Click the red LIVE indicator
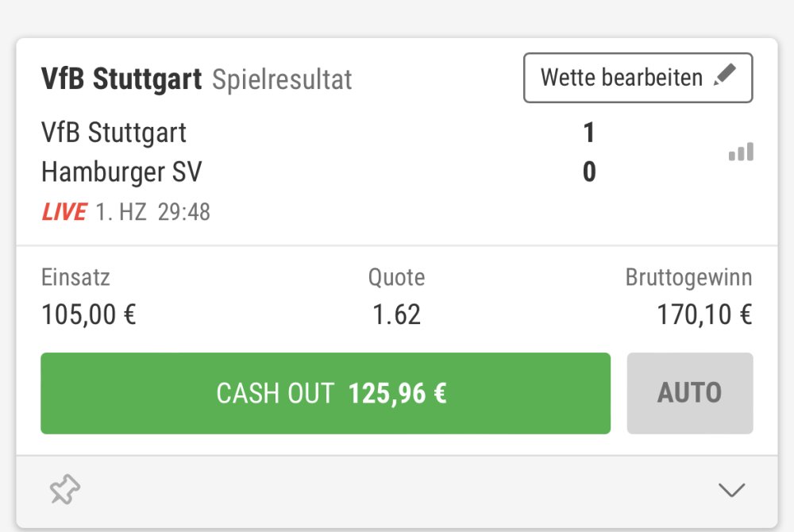 (x=64, y=213)
